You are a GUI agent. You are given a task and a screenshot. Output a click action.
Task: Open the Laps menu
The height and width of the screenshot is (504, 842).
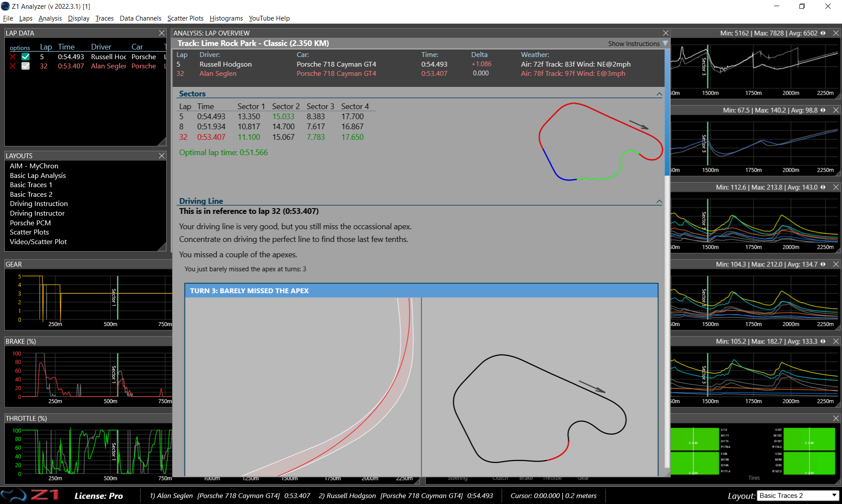point(26,18)
